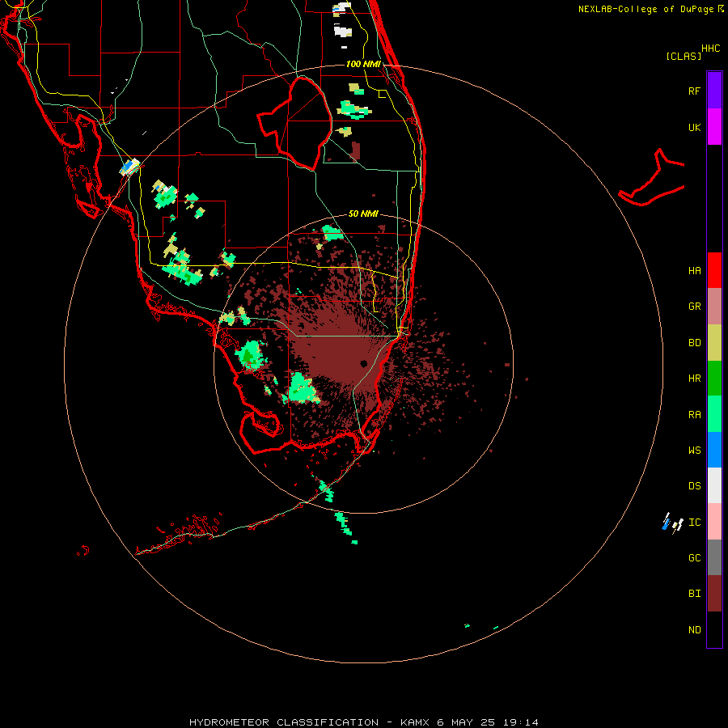Click the ND legend label

[694, 630]
